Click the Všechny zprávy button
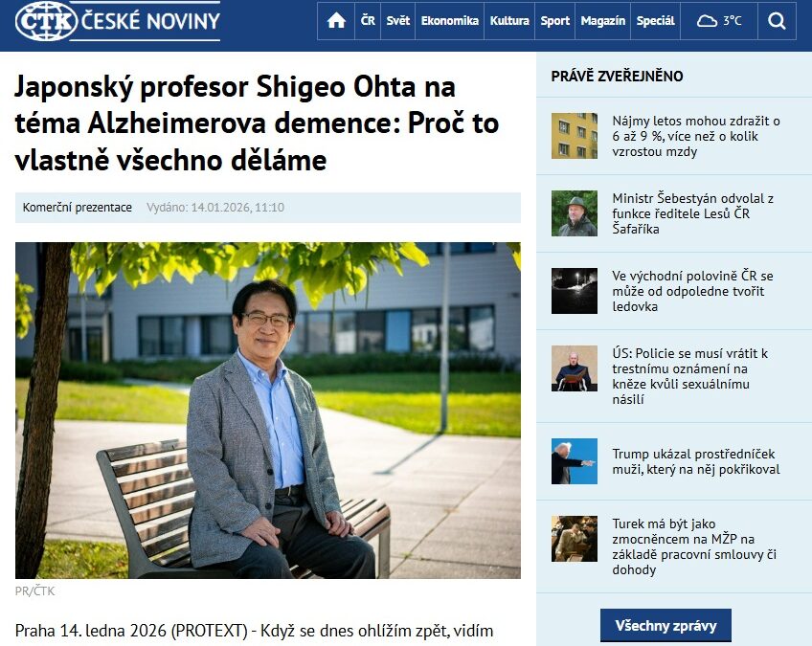The height and width of the screenshot is (646, 812). pos(665,625)
